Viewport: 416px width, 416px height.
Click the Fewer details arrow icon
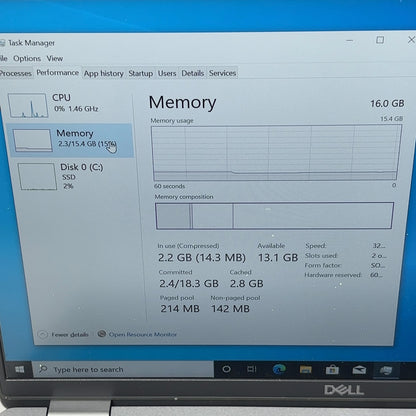pos(43,334)
